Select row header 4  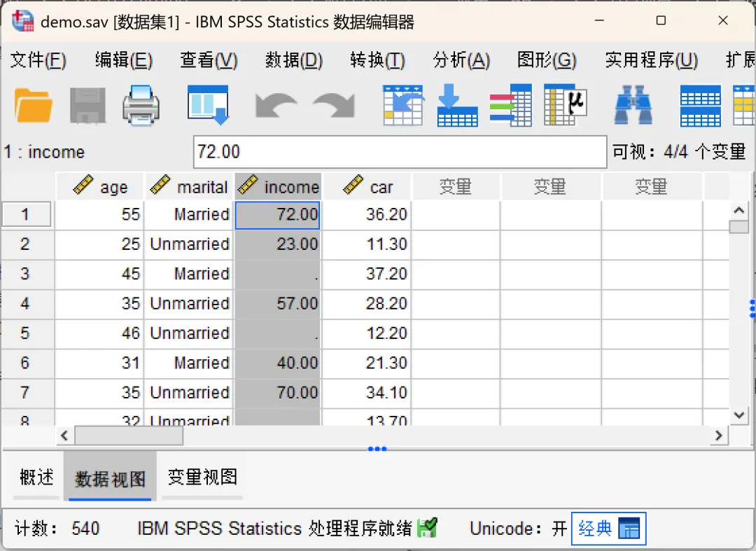pos(27,303)
